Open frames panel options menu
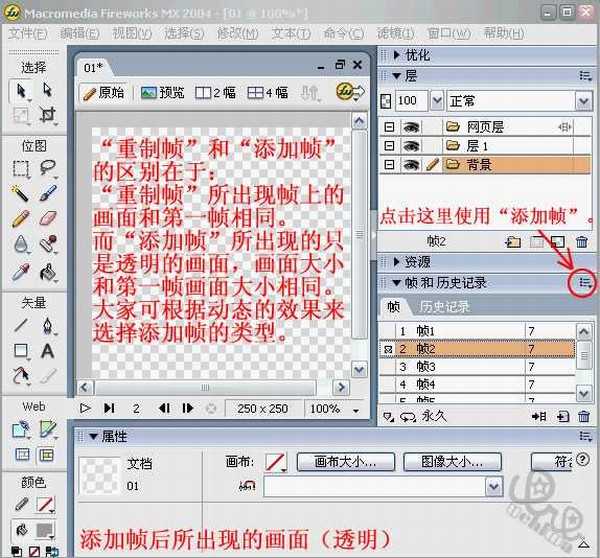The width and height of the screenshot is (600, 558). click(585, 283)
